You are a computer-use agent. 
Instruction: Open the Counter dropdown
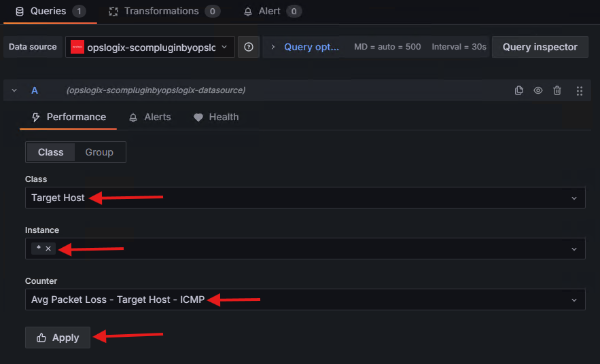tap(304, 299)
